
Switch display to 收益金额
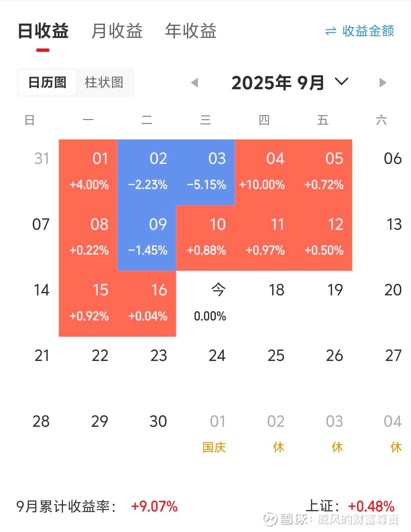point(368,31)
